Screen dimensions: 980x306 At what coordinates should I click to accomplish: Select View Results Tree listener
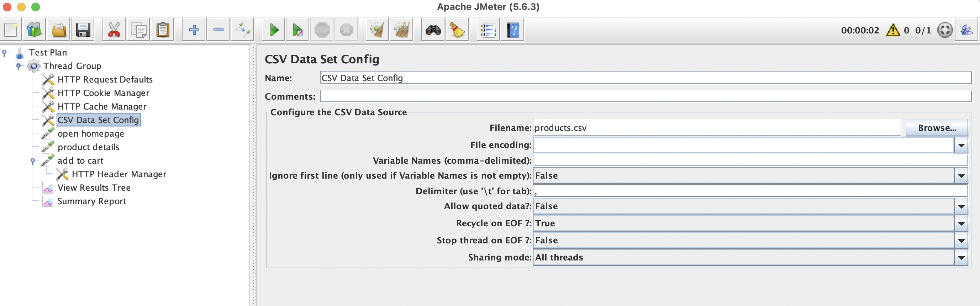point(94,188)
